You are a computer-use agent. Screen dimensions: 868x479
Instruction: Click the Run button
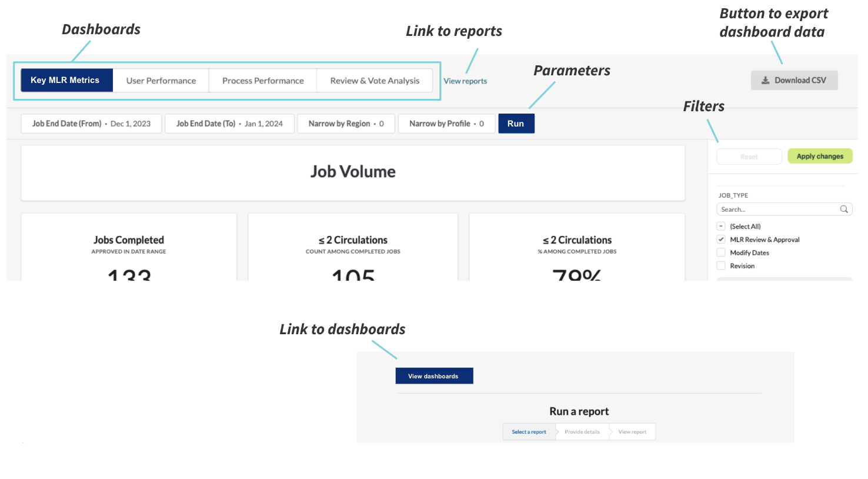pos(516,124)
